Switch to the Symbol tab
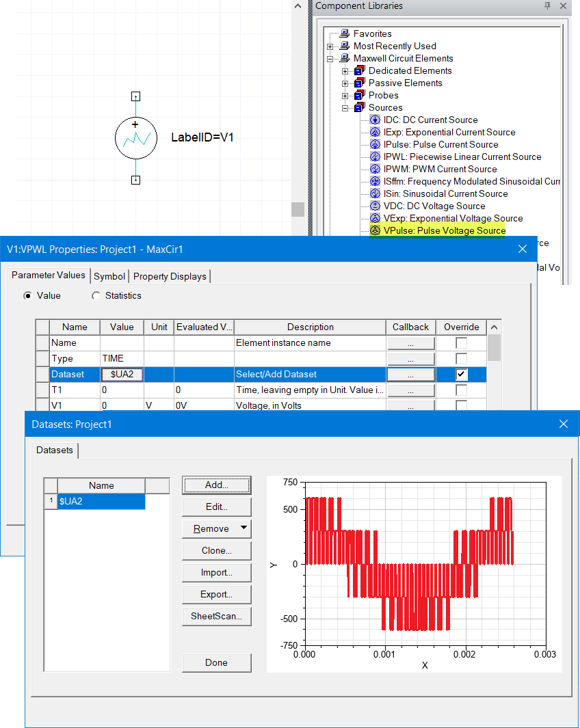 coord(109,276)
